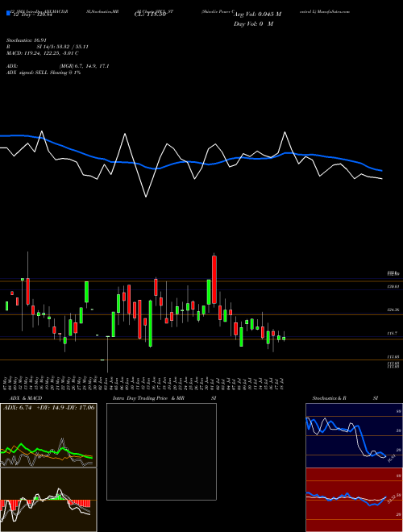
Task: Click the '118.7' price axis label
Action: (x=392, y=334)
